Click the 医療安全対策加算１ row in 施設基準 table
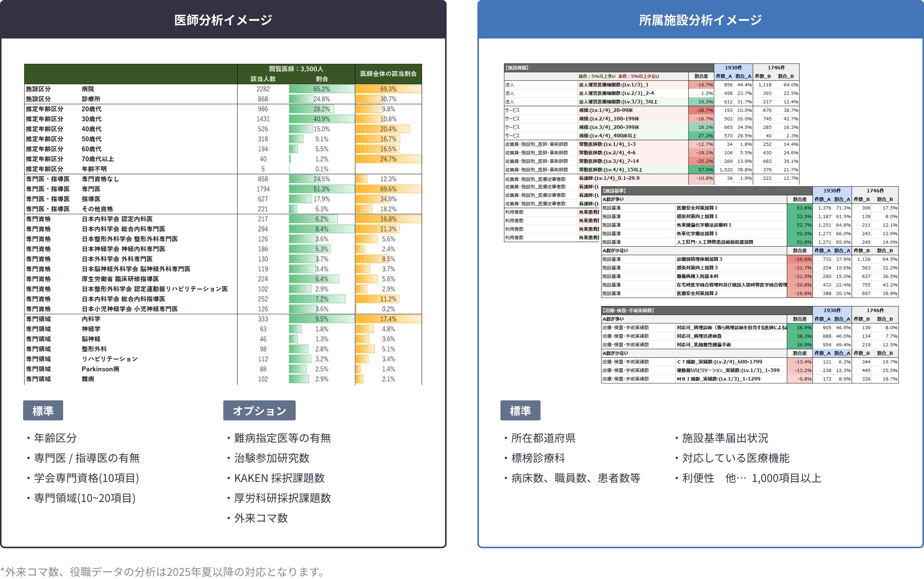Viewport: 924px width, 579px height. [x=697, y=208]
